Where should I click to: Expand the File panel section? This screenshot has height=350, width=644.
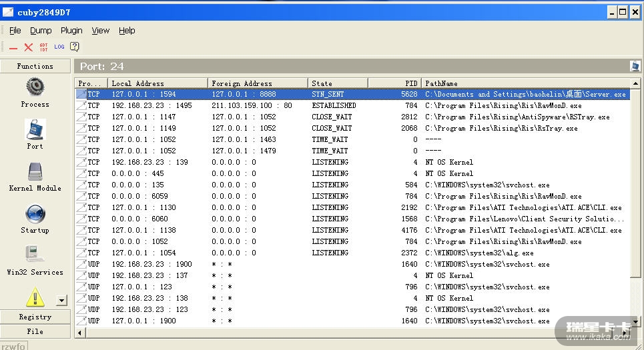pos(35,331)
